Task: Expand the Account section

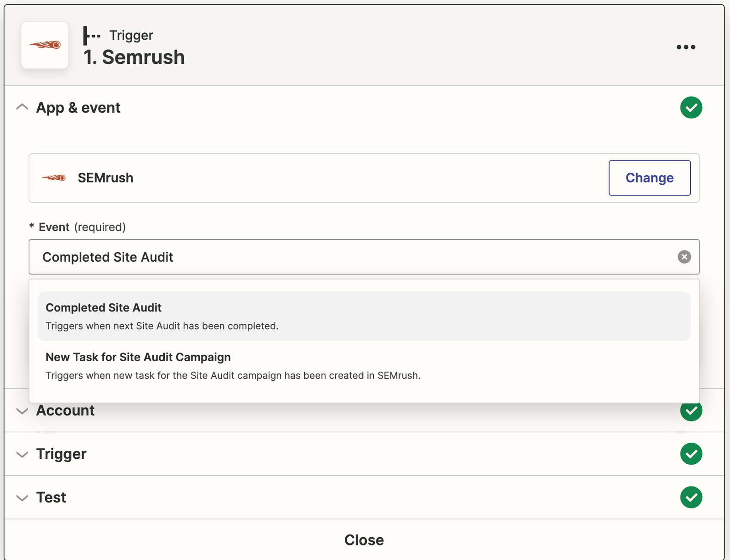Action: pyautogui.click(x=22, y=411)
